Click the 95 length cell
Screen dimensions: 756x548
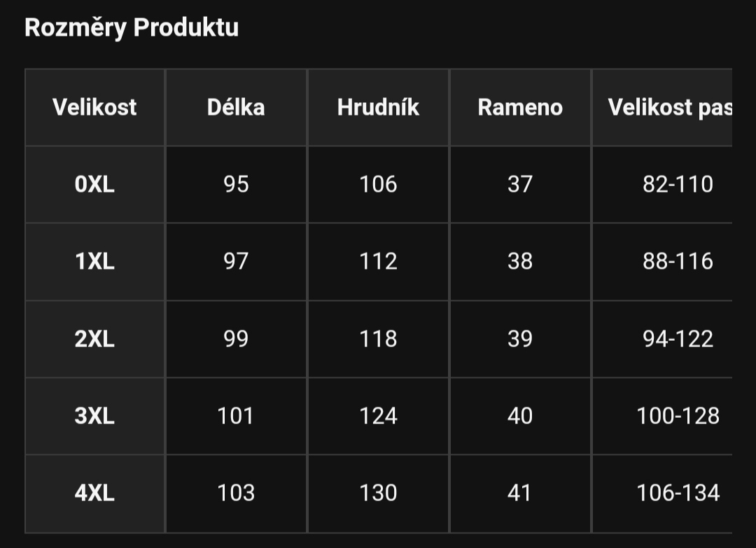pos(236,185)
